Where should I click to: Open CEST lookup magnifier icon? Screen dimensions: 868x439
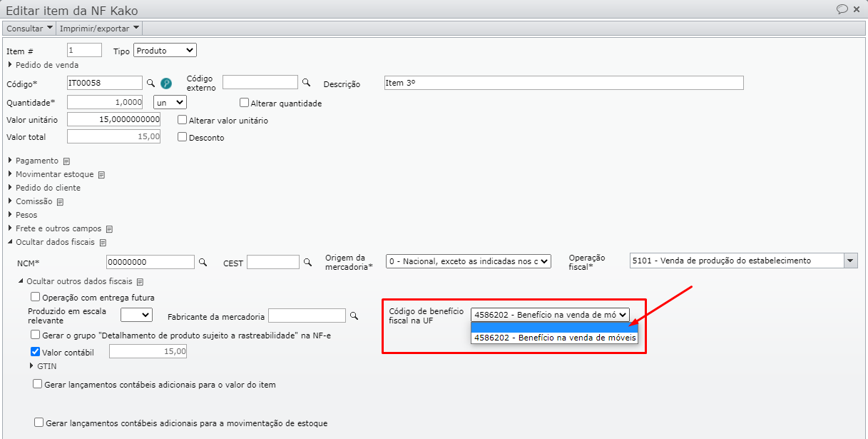click(x=308, y=262)
